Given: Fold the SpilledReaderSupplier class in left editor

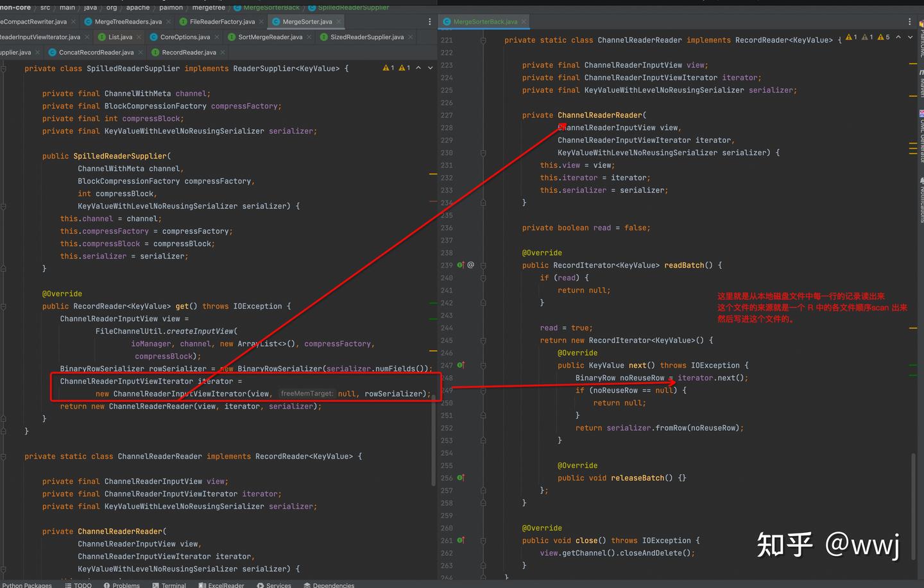Looking at the screenshot, I should tap(4, 69).
